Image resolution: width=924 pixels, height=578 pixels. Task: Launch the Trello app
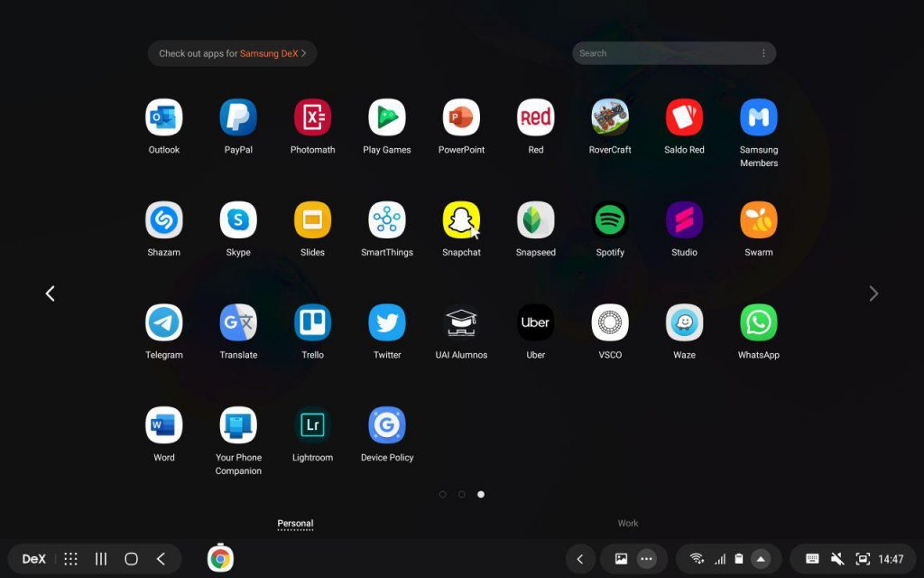pos(312,322)
